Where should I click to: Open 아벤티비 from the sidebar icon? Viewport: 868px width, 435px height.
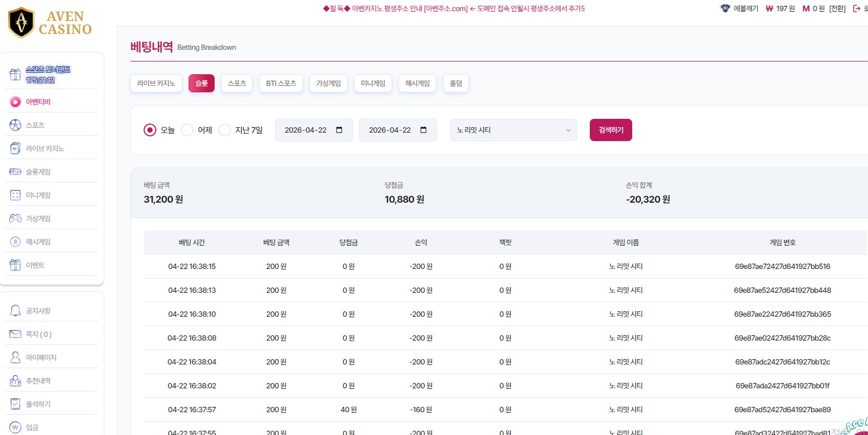(15, 102)
